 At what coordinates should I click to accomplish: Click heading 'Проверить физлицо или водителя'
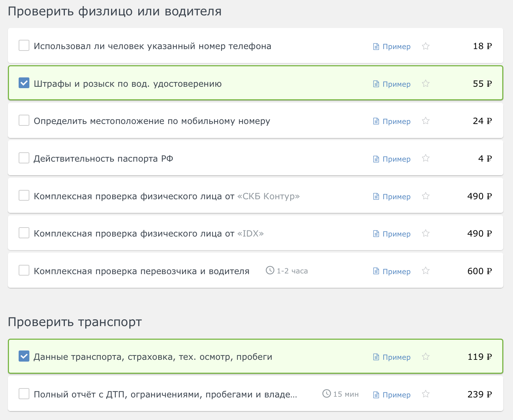115,11
